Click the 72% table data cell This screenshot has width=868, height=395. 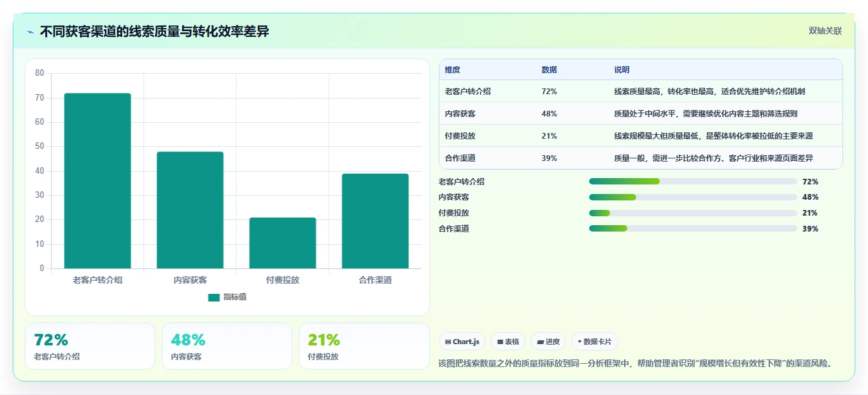point(549,92)
